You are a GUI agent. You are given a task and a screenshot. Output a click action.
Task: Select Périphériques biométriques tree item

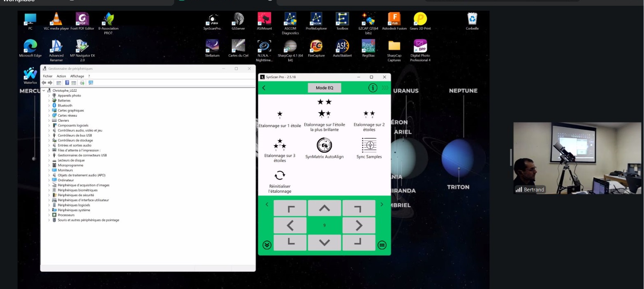pyautogui.click(x=77, y=190)
